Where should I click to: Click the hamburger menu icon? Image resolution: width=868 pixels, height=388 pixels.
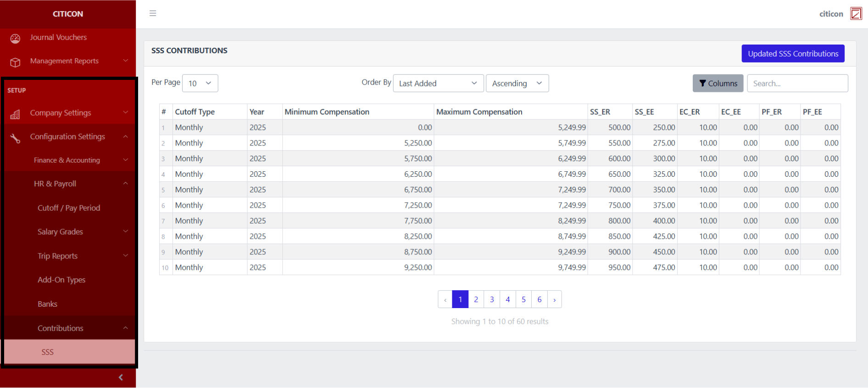tap(153, 13)
